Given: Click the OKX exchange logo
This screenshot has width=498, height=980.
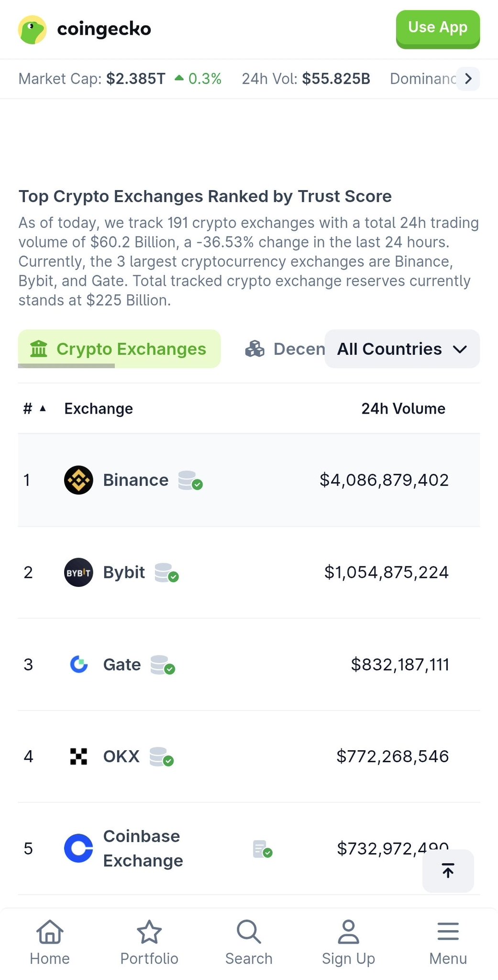Looking at the screenshot, I should (78, 756).
